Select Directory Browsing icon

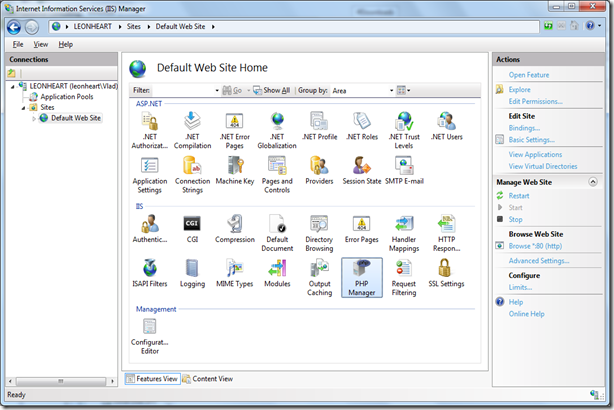click(x=320, y=233)
